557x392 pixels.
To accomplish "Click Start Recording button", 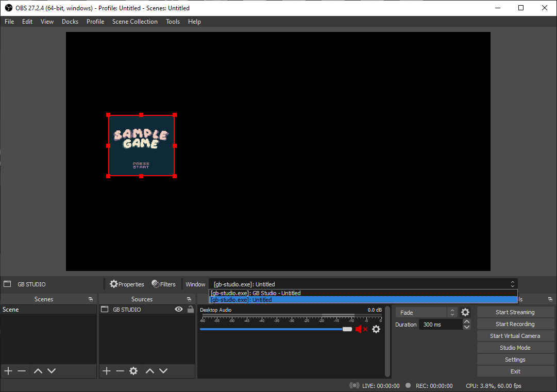I will click(515, 324).
